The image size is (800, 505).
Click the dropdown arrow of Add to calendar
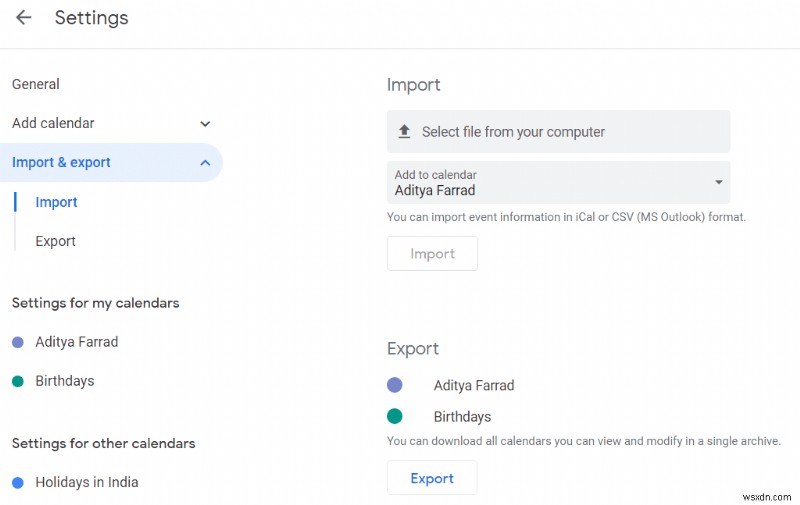[718, 182]
